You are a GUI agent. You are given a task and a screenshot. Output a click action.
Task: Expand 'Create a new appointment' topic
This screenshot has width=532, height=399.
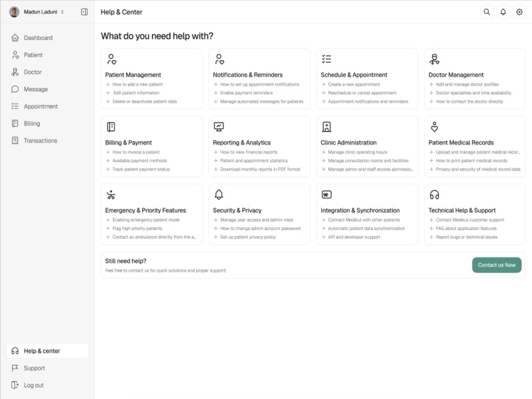[351, 85]
